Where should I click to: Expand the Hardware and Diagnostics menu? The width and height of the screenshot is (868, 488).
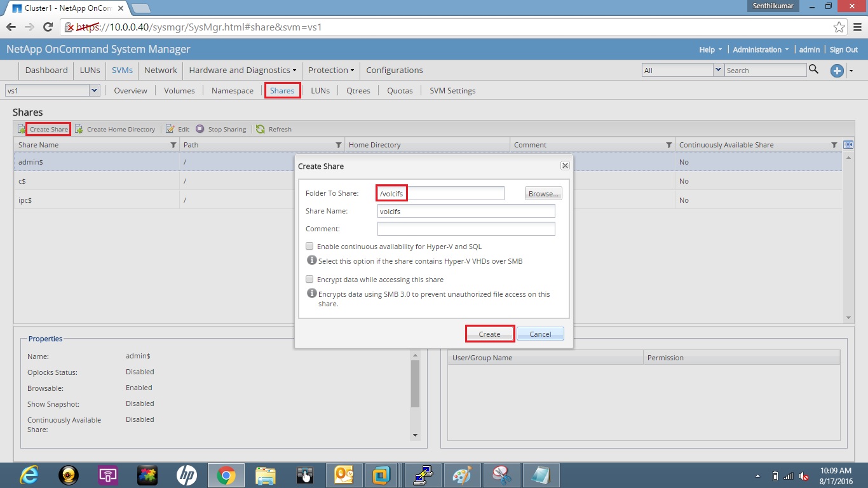point(242,70)
